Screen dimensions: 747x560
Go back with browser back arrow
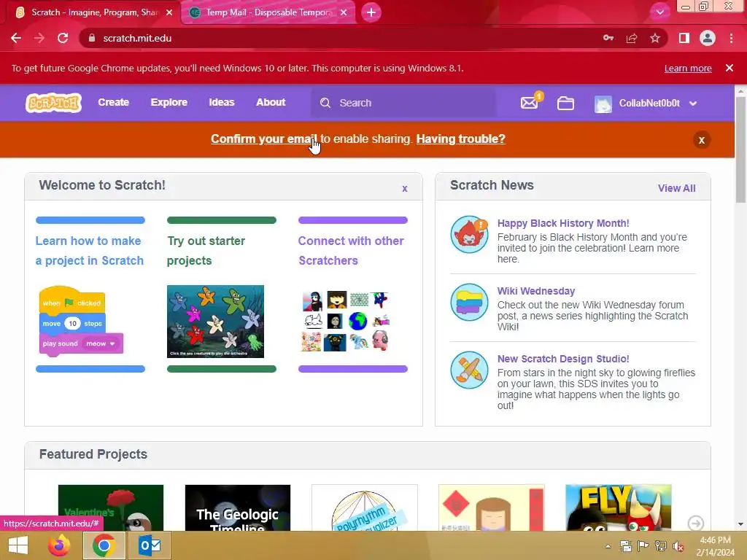(x=16, y=38)
